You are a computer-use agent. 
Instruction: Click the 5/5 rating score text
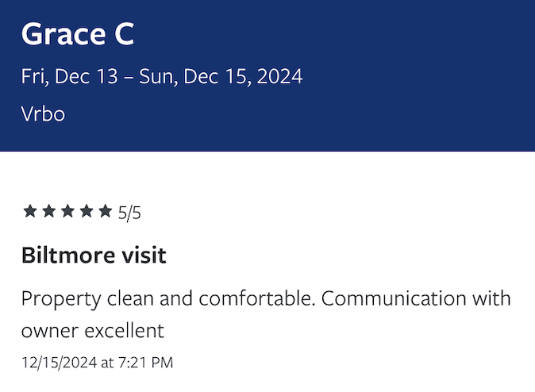129,212
